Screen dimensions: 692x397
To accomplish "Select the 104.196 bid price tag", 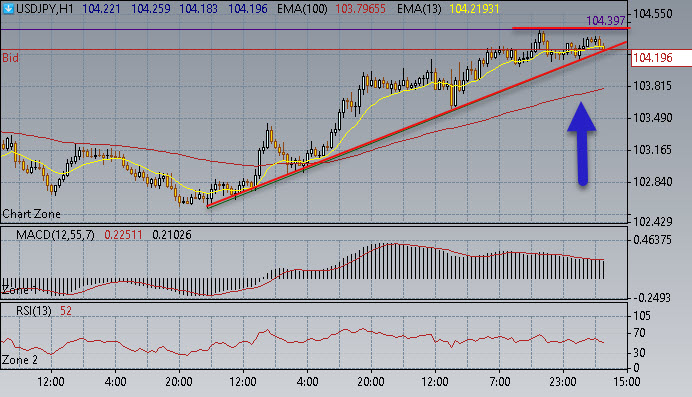I will click(653, 58).
